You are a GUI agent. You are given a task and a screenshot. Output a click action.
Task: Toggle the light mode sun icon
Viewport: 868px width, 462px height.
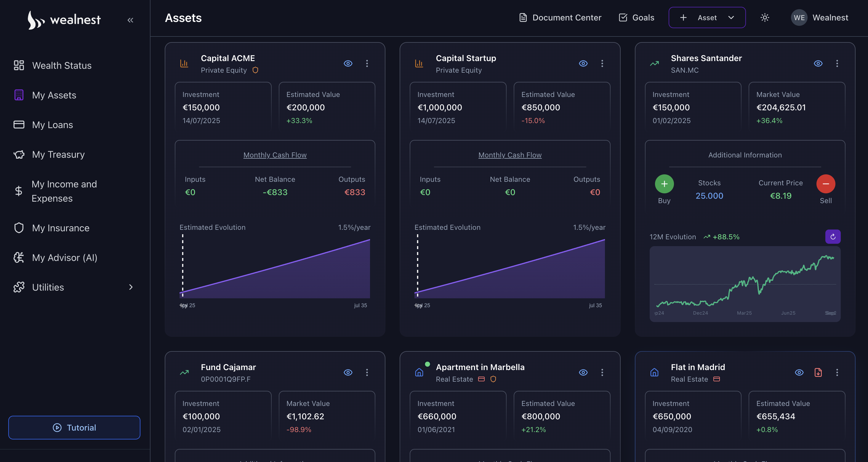[765, 17]
